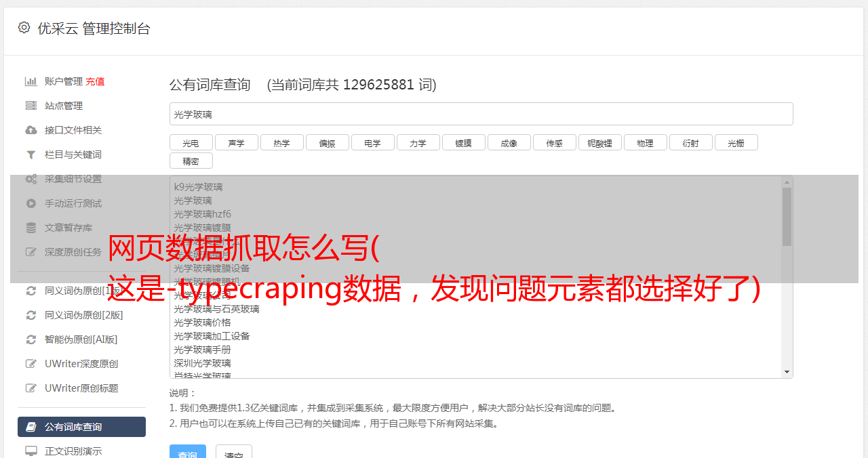Select the 衍射 tag button
The height and width of the screenshot is (458, 868).
[690, 142]
